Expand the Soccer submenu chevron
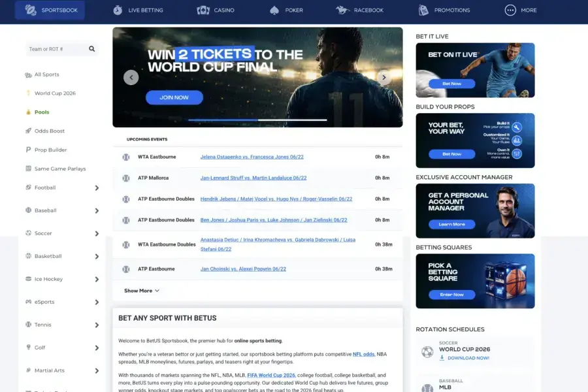The width and height of the screenshot is (588, 392). (x=97, y=234)
